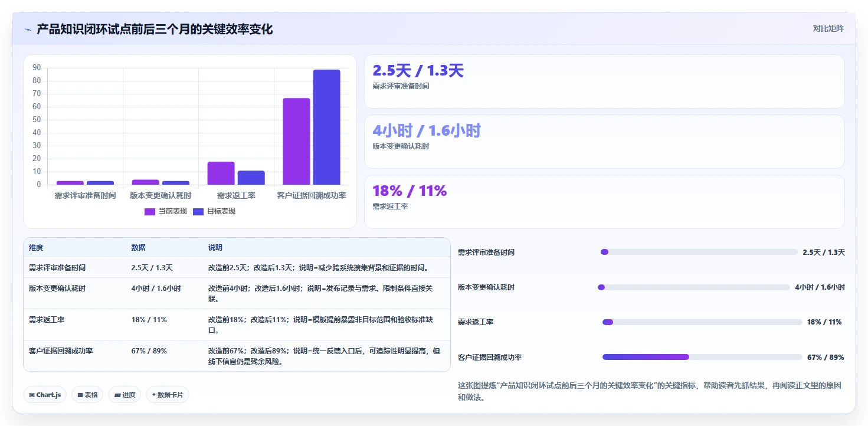Screen dimensions: 868x426
Task: Click the 18% / 11% value beside progress bar
Action: coord(824,322)
